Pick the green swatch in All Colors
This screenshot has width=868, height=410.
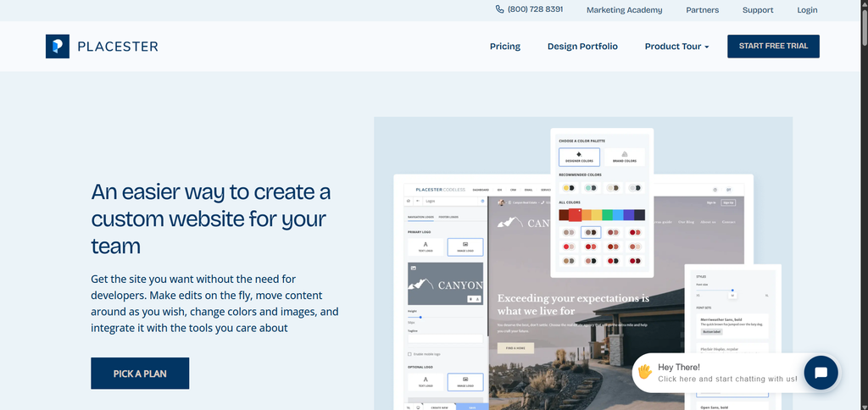[x=607, y=215]
